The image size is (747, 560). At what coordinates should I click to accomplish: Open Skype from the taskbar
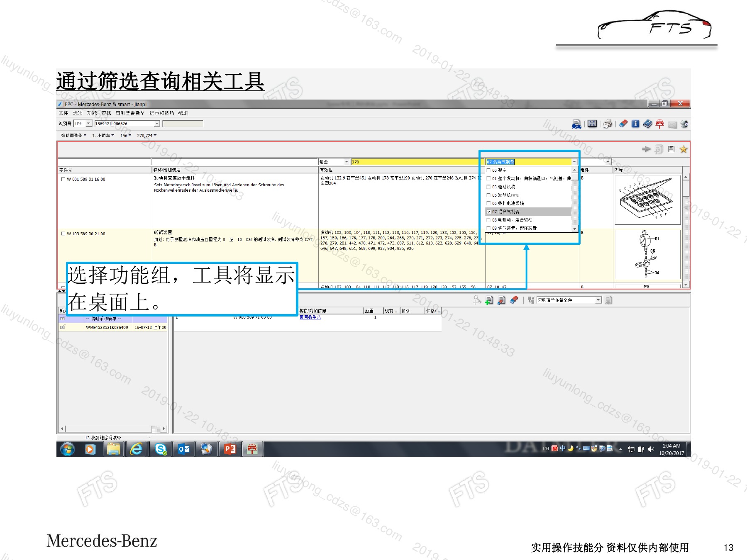tap(161, 449)
